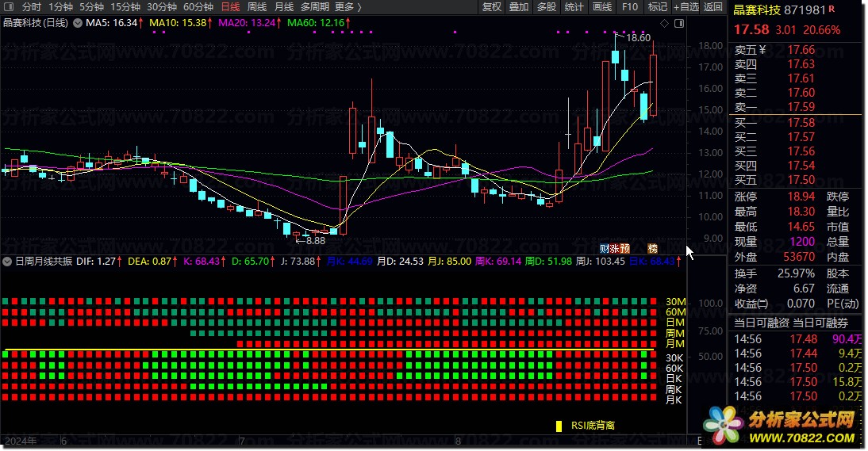Click the 预 forecast event badge
This screenshot has height=451, width=868.
(624, 249)
